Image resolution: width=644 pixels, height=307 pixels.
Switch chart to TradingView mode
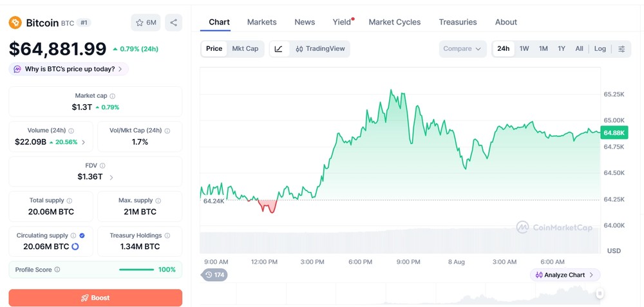320,49
